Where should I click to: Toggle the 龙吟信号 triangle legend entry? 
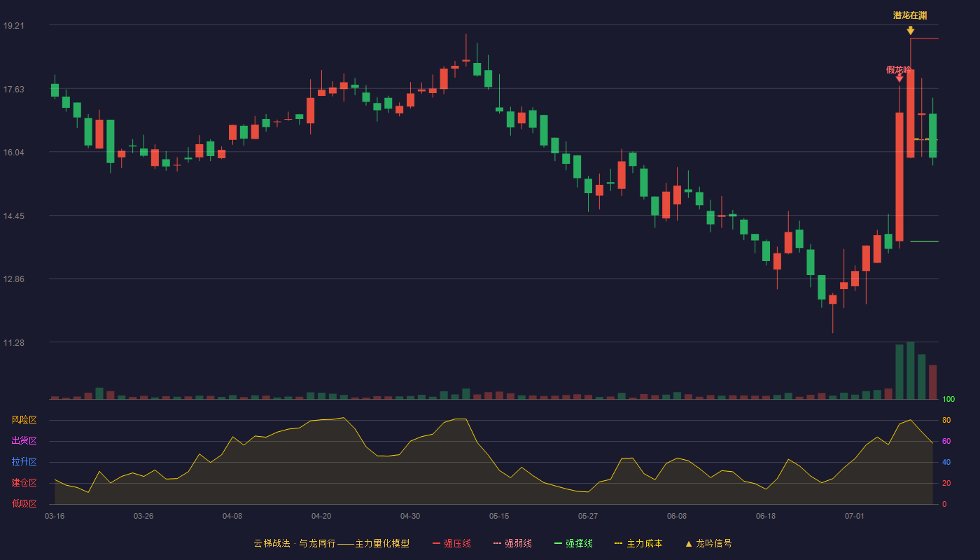point(708,543)
